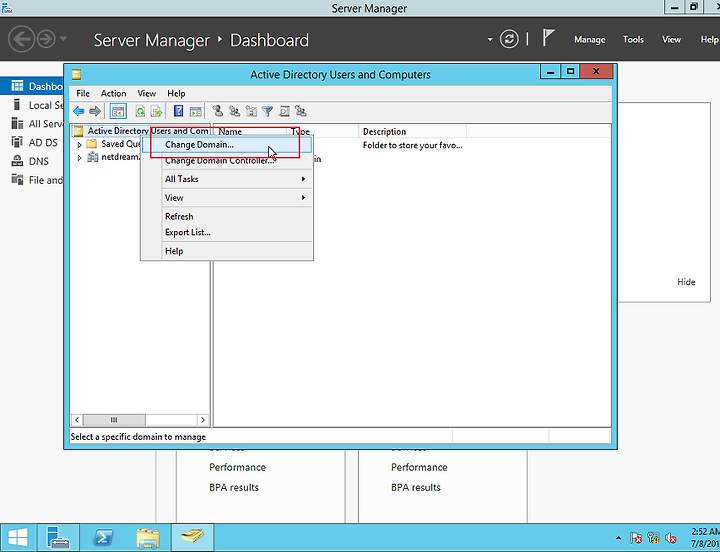Open dropdown arrow beside the refresh icon
The width and height of the screenshot is (720, 552).
point(490,39)
